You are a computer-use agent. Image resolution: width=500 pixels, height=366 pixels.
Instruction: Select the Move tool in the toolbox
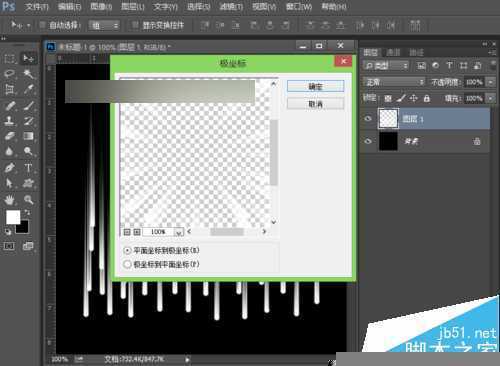tap(28, 59)
